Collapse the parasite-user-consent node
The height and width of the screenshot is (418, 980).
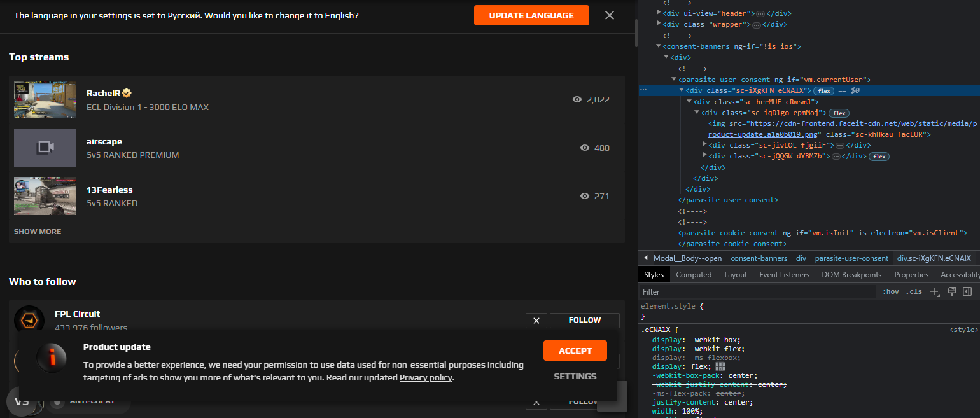click(x=674, y=80)
